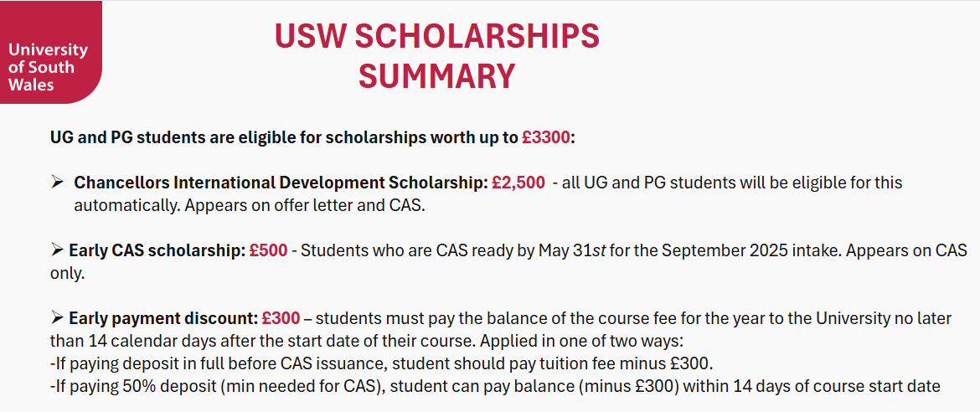Click the £500 Early CAS amount

click(x=268, y=251)
